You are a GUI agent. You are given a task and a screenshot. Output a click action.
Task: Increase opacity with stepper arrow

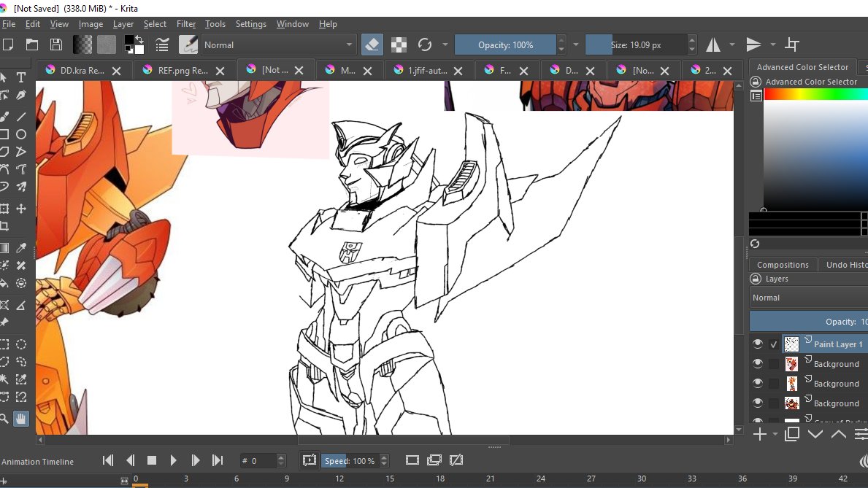click(561, 40)
